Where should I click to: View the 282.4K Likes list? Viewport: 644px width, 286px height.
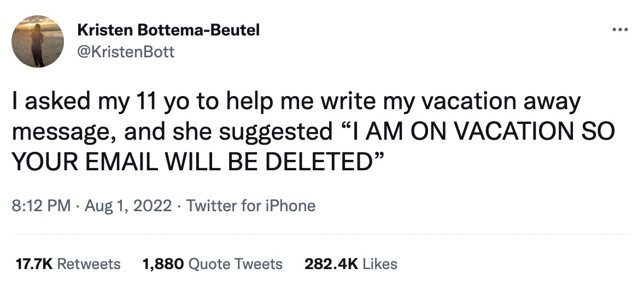point(351,264)
